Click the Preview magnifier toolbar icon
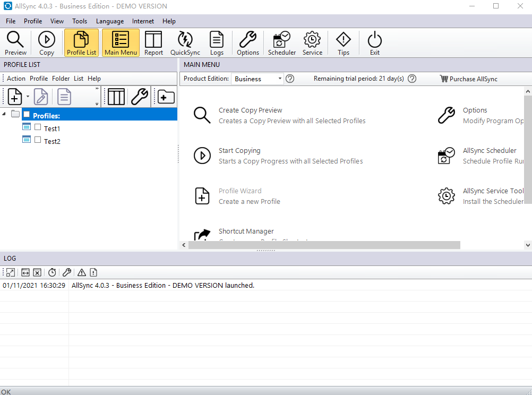This screenshot has width=532, height=395. coord(15,43)
